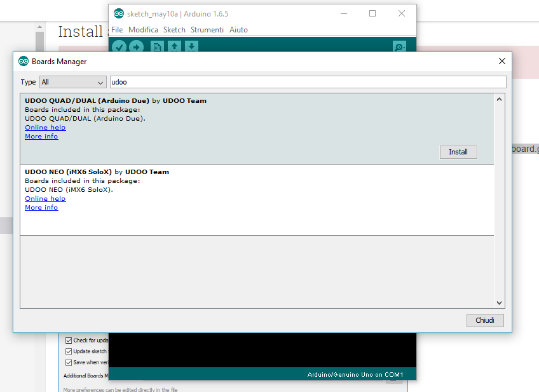Open Online help for UDOO QUAD/DUAL
539x392 pixels.
point(45,128)
